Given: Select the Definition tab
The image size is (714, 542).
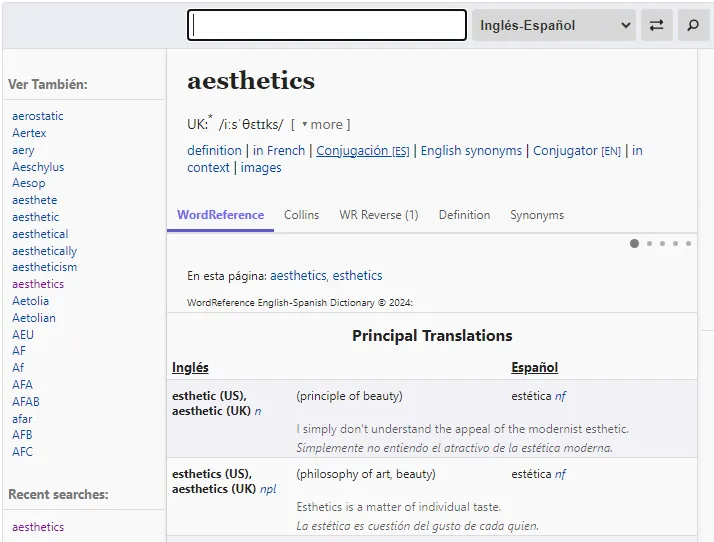Looking at the screenshot, I should pyautogui.click(x=464, y=215).
